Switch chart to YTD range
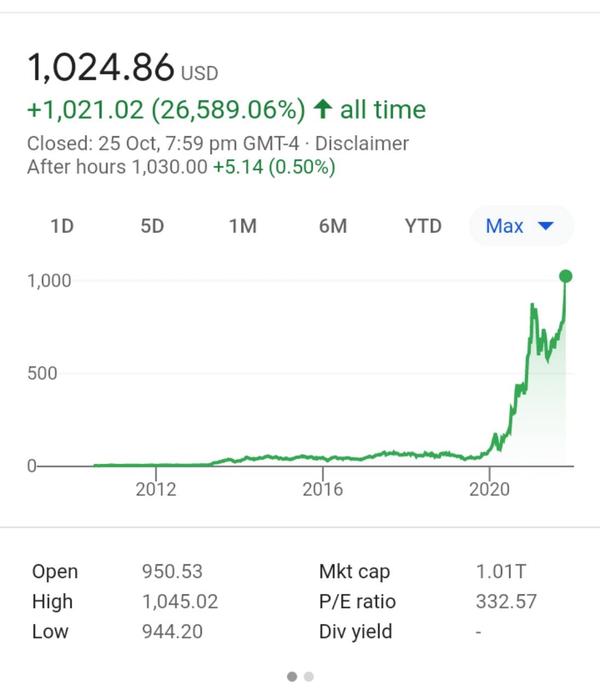Screen dimensions: 600x700 pyautogui.click(x=423, y=226)
